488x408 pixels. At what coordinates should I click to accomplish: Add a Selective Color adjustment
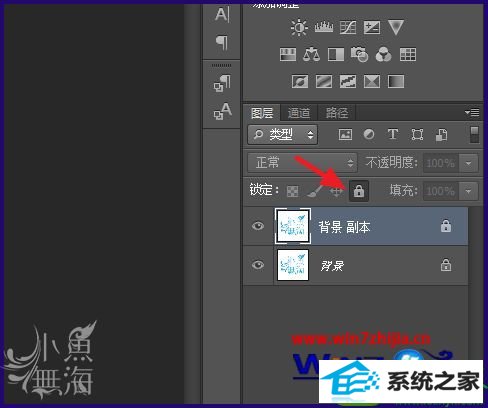(372, 81)
